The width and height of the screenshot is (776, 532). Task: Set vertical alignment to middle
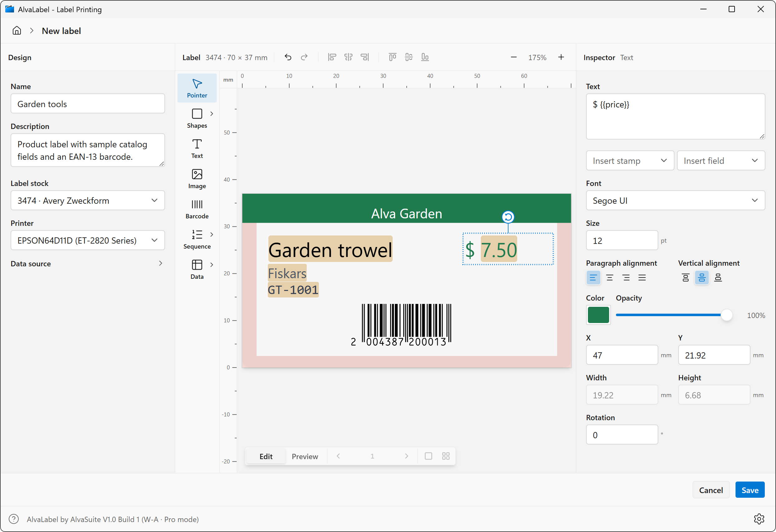(x=702, y=278)
